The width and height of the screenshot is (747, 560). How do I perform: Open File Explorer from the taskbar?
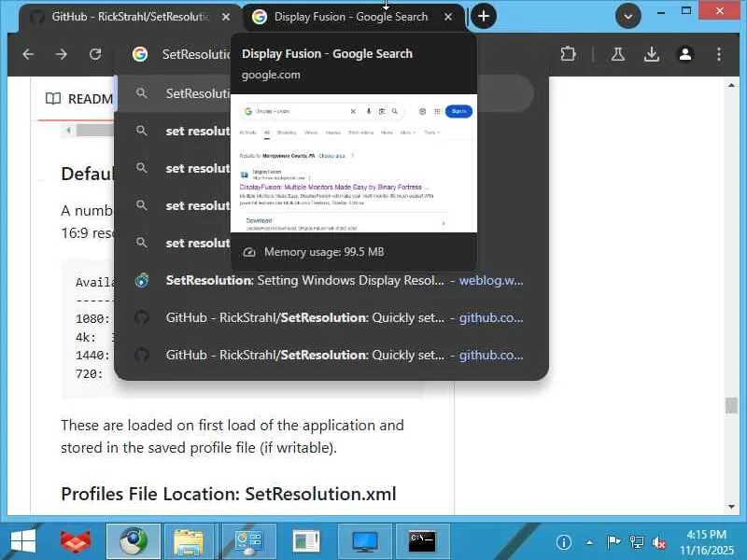click(x=190, y=541)
